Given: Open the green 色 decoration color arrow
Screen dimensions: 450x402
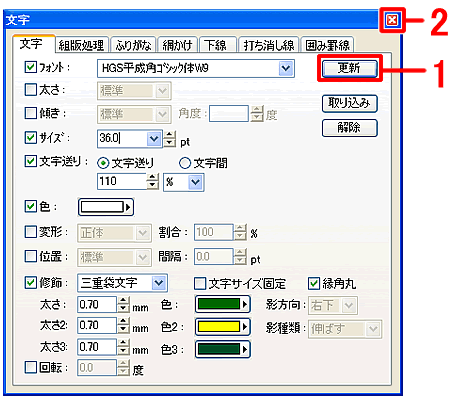Looking at the screenshot, I should tap(245, 304).
